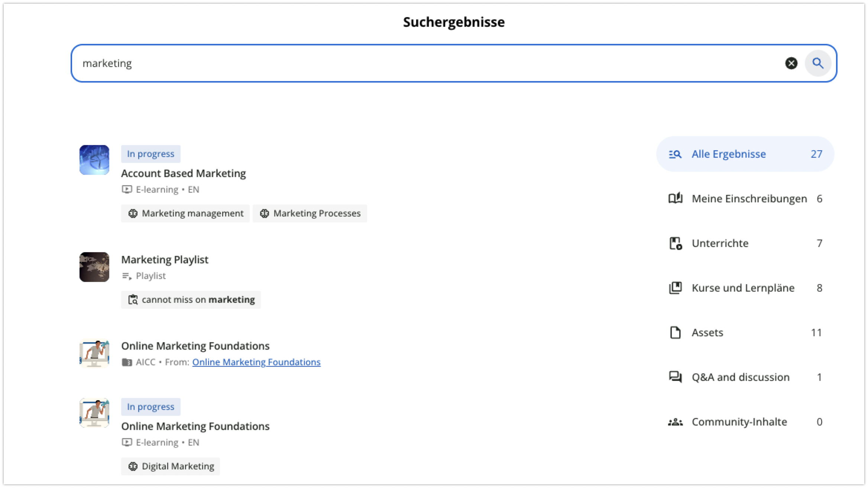Image resolution: width=868 pixels, height=488 pixels.
Task: Click the cannot miss on marketing tag
Action: tap(191, 300)
